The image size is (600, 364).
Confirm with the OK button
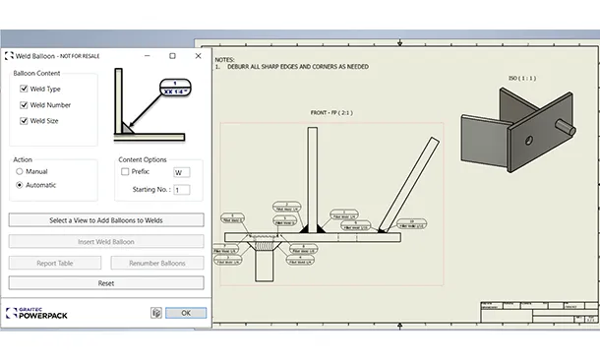coord(186,313)
